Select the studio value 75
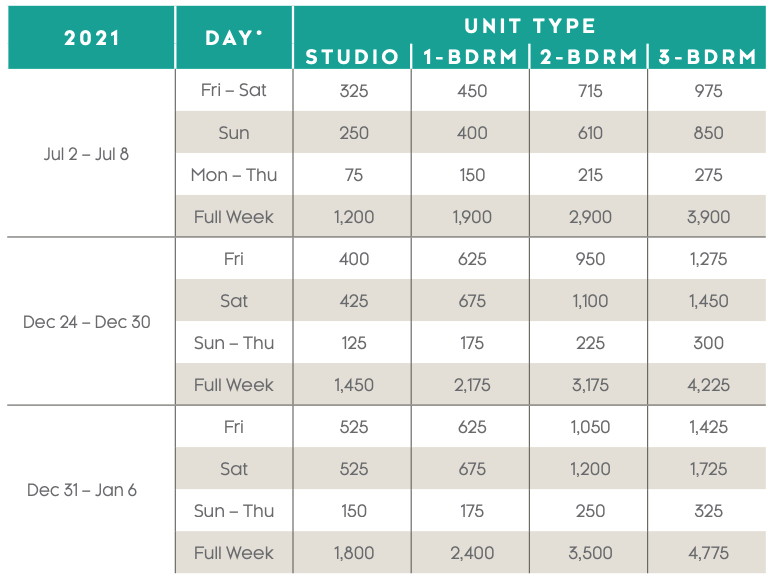The image size is (775, 587). (x=354, y=175)
